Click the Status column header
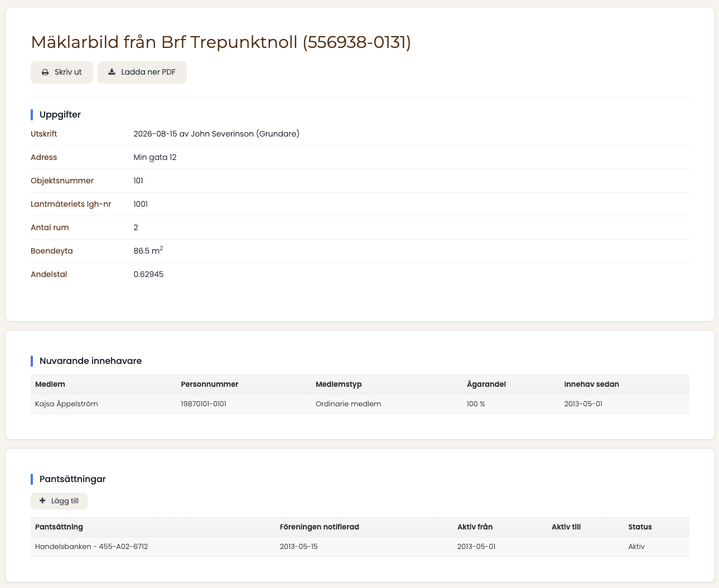 pos(640,527)
